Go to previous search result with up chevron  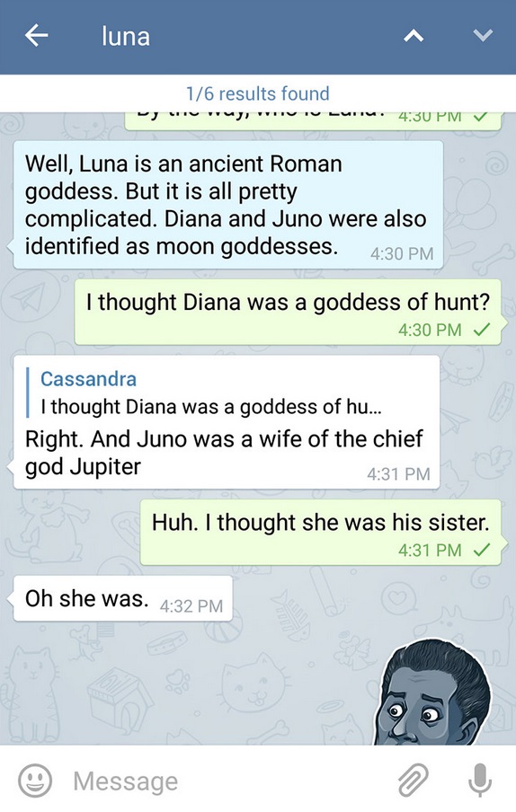pos(414,36)
